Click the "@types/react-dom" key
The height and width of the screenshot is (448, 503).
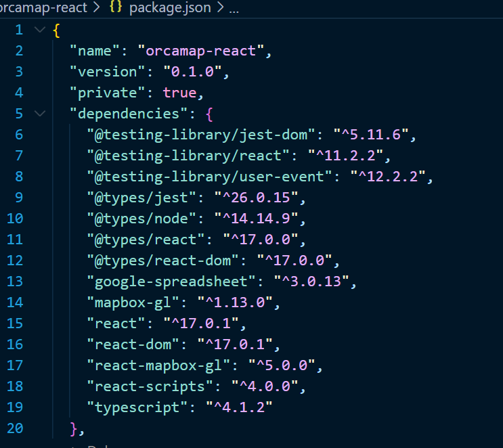coord(162,261)
